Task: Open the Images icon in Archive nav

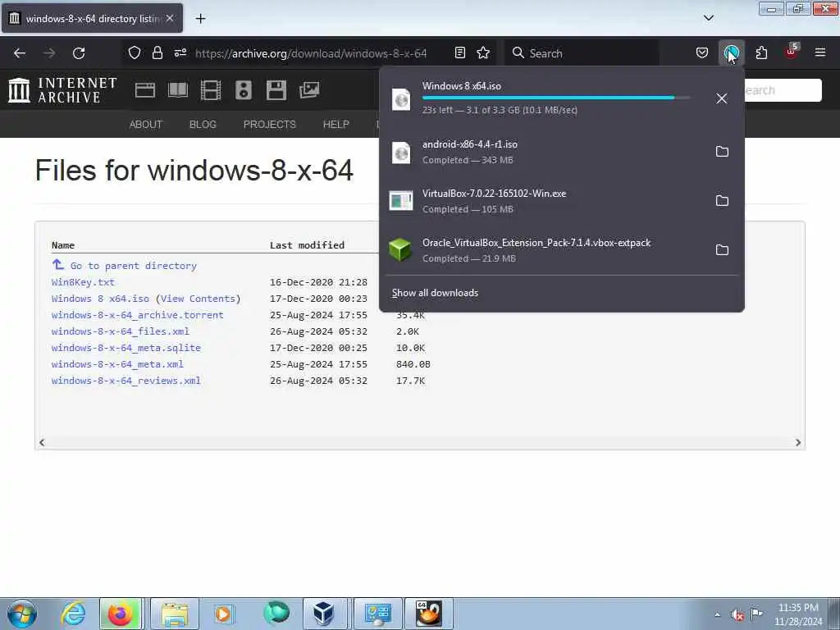Action: click(x=309, y=90)
